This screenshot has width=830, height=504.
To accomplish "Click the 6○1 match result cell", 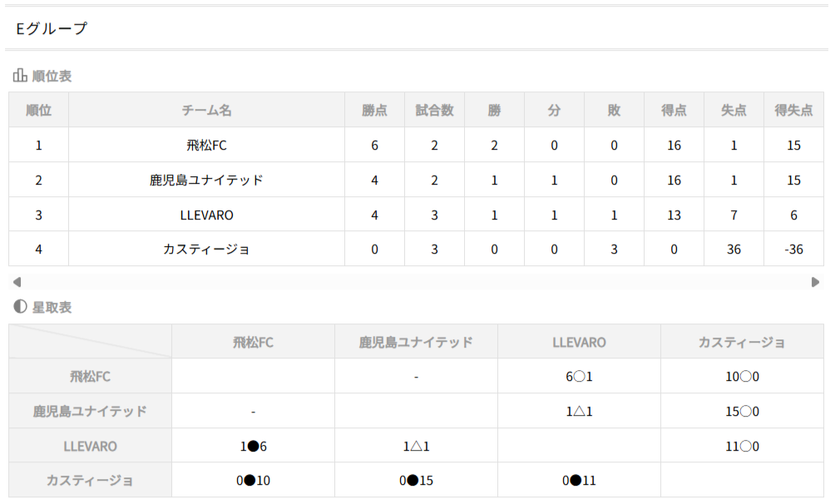I will tap(579, 377).
